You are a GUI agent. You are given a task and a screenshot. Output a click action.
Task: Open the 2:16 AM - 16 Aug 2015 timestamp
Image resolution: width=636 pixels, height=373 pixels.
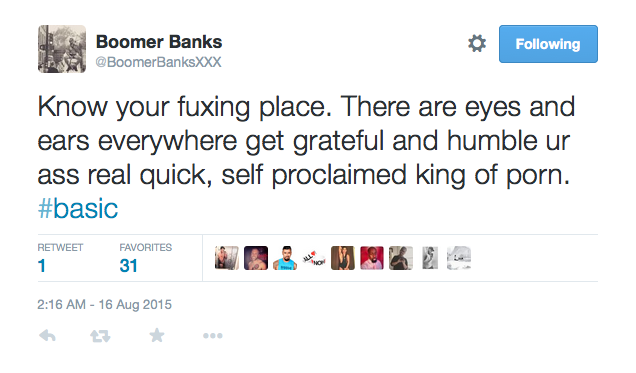[104, 304]
